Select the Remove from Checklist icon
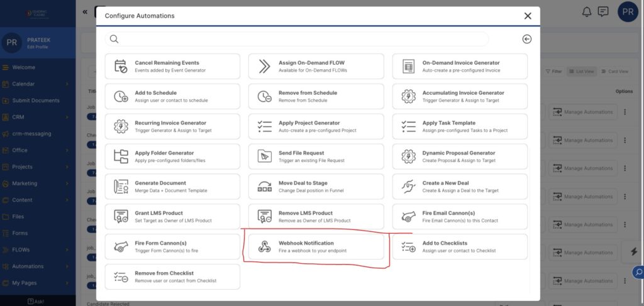 pos(121,277)
